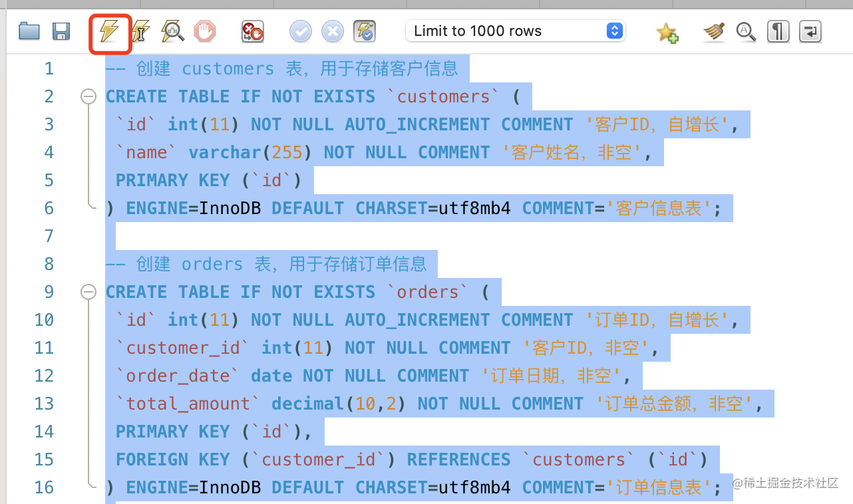
Task: Rollback the transaction with the X icon
Action: coord(333,31)
